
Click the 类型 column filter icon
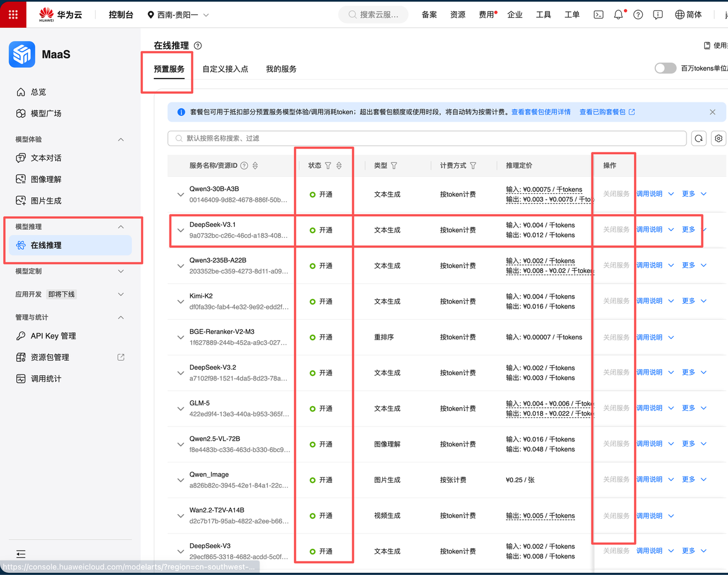[x=394, y=166]
